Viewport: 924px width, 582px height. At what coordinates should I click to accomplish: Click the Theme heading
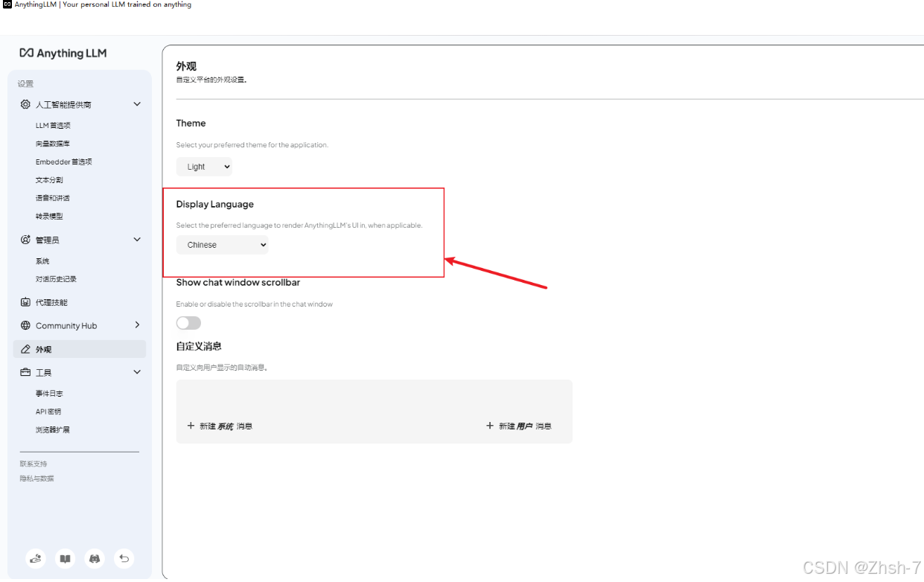pyautogui.click(x=191, y=123)
